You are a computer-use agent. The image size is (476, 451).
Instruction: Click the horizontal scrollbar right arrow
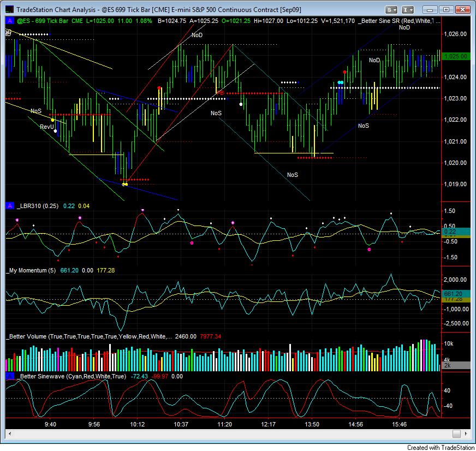tap(466, 434)
